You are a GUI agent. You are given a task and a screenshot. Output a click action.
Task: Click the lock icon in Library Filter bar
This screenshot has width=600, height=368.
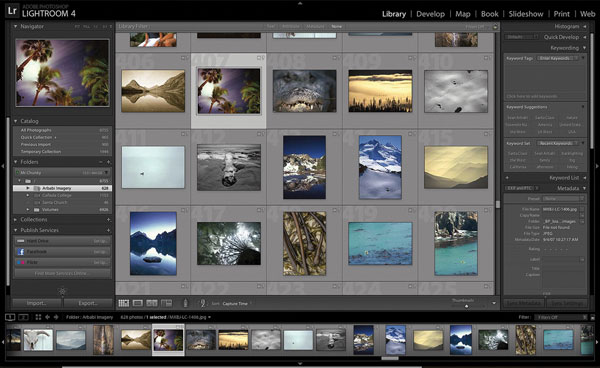(x=495, y=27)
